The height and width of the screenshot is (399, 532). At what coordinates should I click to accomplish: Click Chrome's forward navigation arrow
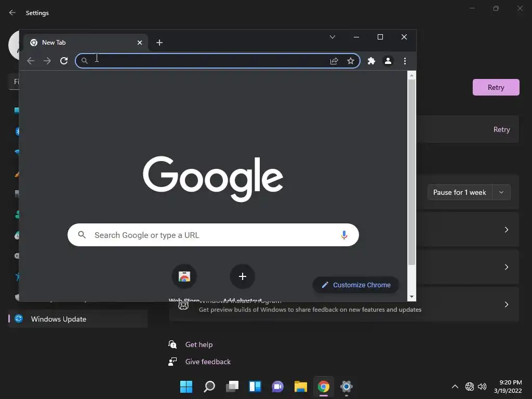point(47,61)
